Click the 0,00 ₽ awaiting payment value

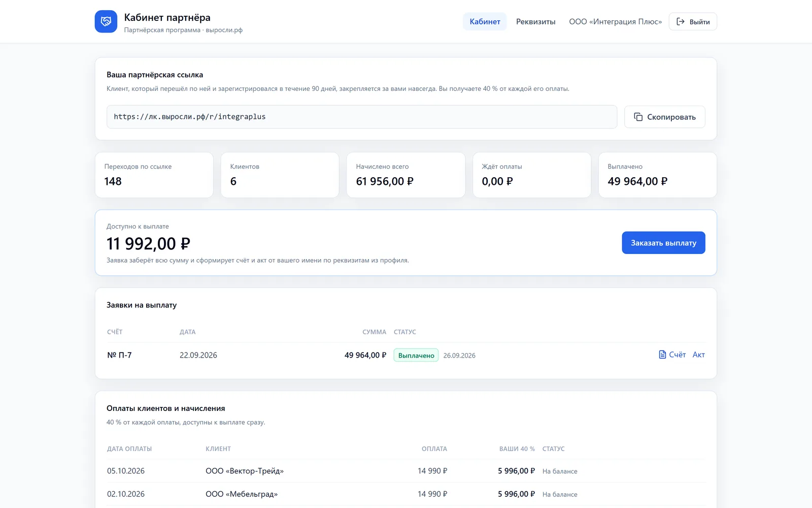pos(497,181)
